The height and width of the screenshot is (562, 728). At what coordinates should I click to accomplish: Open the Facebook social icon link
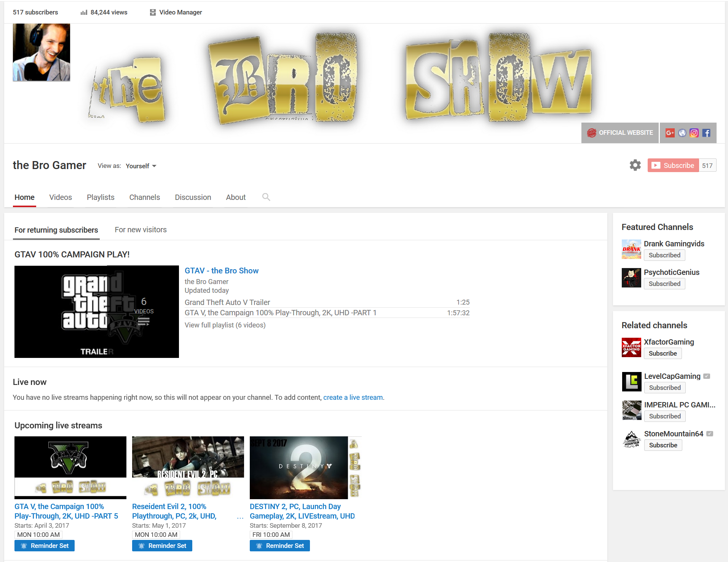pyautogui.click(x=706, y=133)
